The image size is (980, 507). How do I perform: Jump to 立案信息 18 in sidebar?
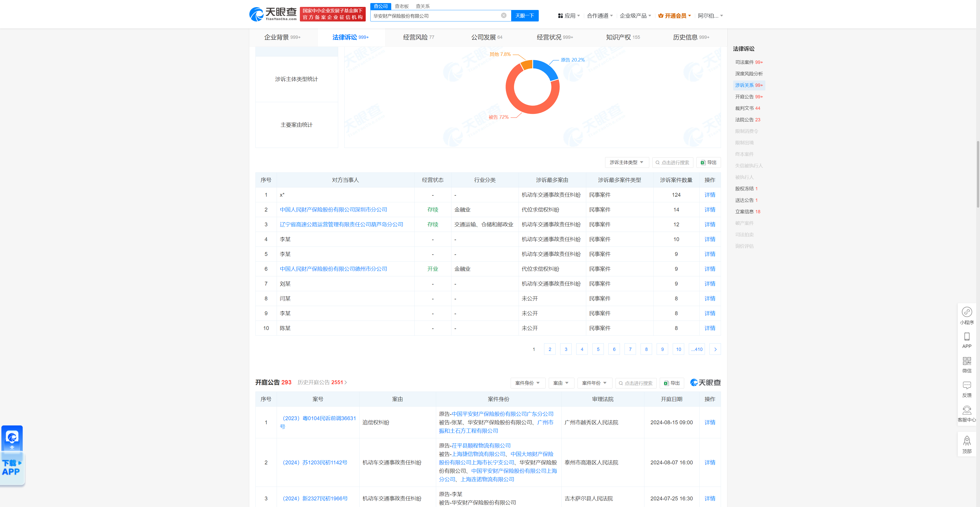tap(748, 212)
